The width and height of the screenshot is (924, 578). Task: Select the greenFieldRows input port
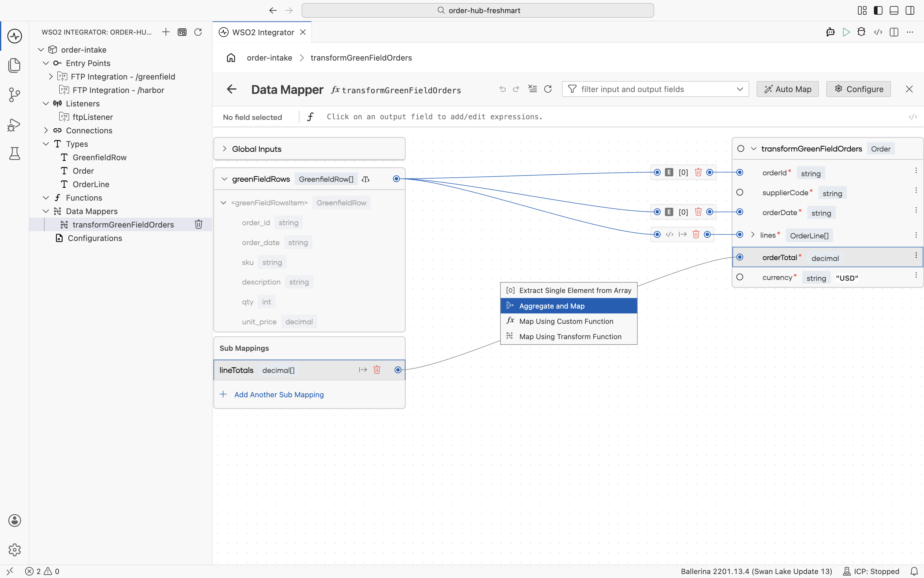[x=396, y=179]
